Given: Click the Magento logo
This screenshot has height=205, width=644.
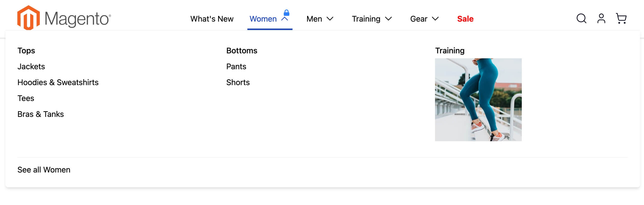Looking at the screenshot, I should point(64,18).
